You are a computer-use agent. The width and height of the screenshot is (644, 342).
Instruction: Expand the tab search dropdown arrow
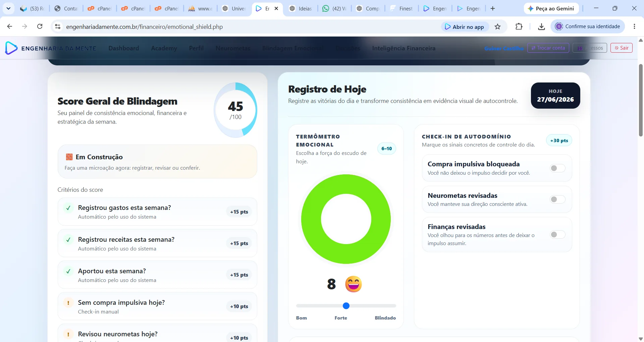coord(8,8)
